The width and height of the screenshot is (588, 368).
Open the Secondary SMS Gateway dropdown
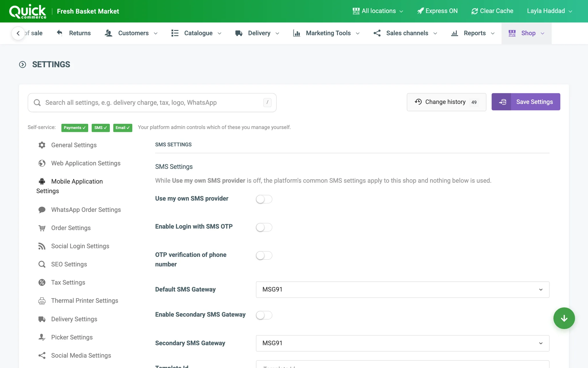coord(403,343)
